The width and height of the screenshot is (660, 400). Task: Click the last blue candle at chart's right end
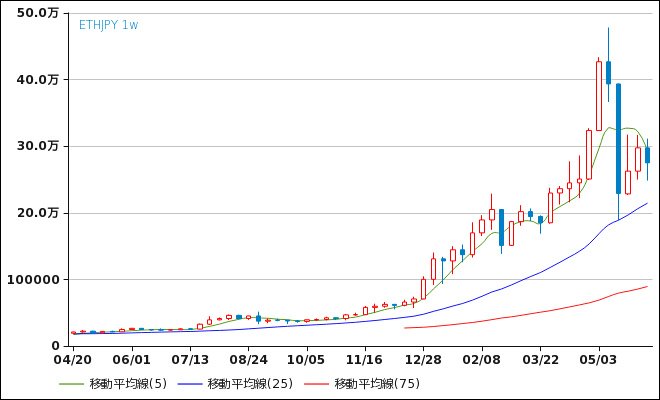pos(647,155)
